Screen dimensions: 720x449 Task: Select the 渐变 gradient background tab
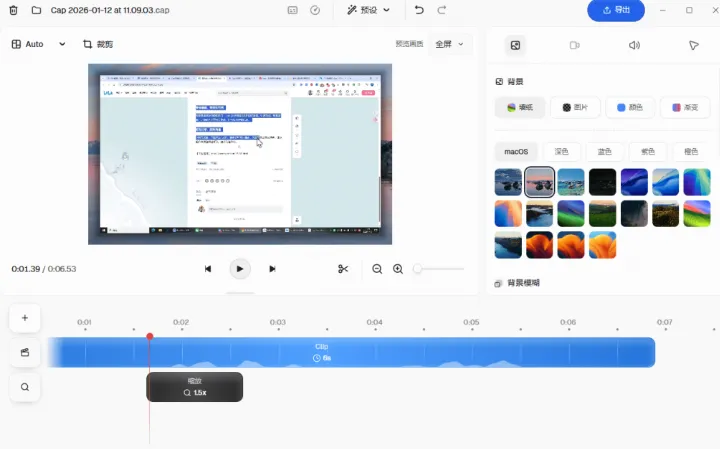685,107
